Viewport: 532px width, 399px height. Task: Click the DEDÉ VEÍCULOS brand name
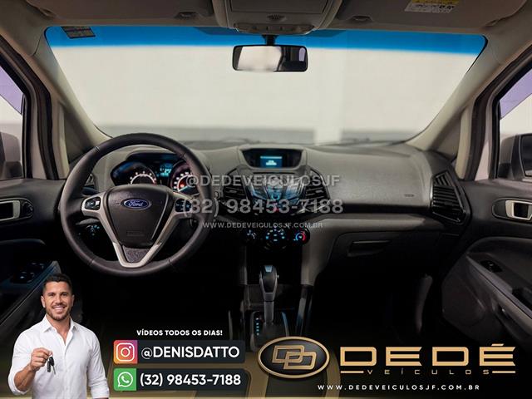coord(427,359)
